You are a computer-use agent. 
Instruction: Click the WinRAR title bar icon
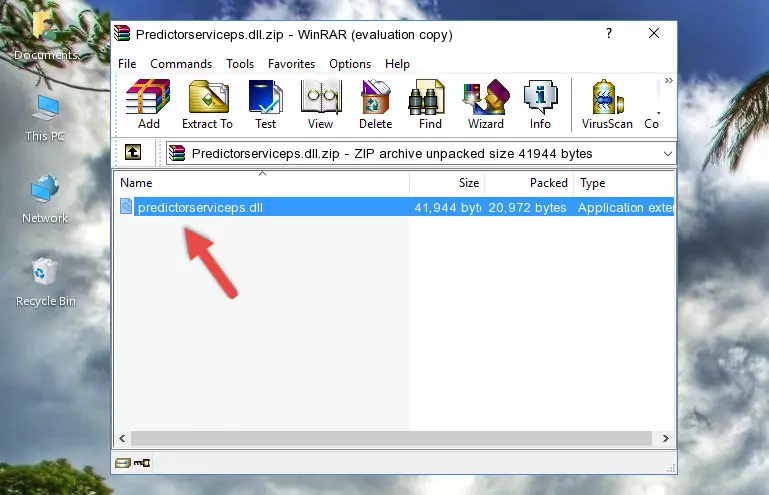pos(122,34)
